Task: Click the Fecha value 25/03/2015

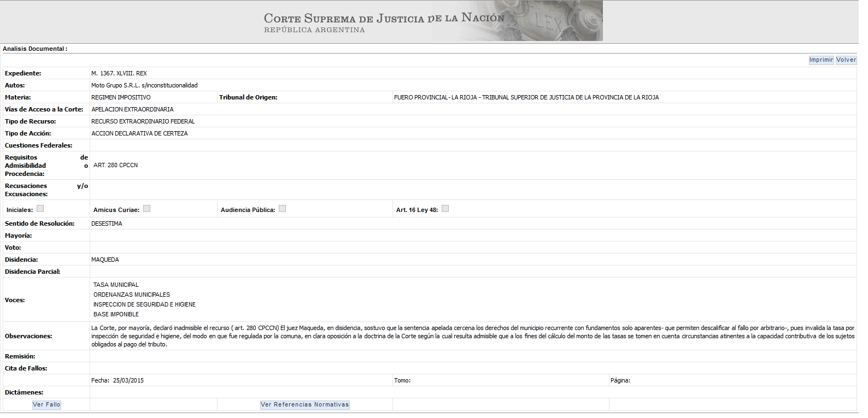Action: click(128, 380)
